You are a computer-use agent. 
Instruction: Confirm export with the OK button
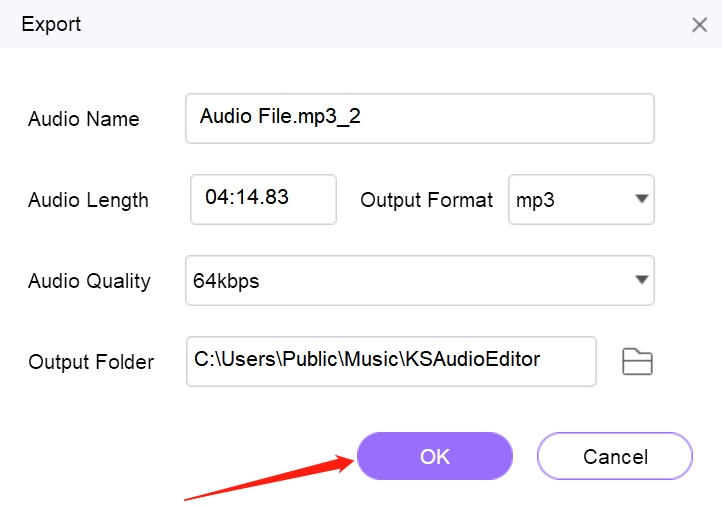click(x=435, y=456)
